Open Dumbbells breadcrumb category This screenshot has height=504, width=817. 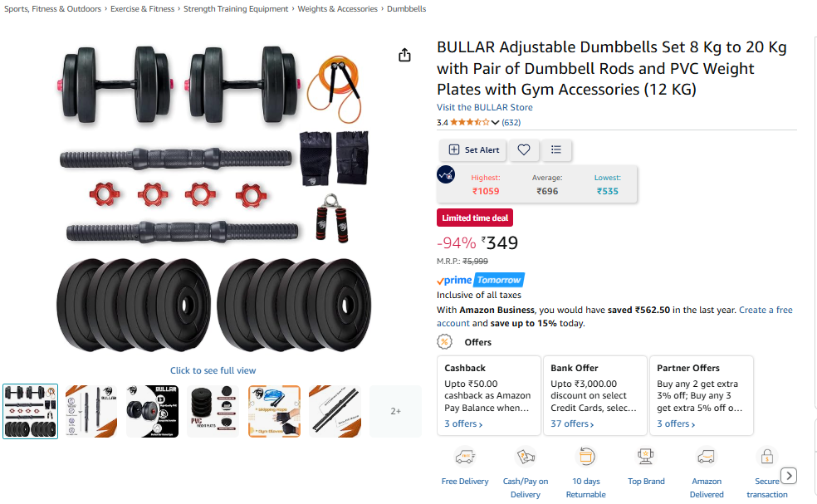pyautogui.click(x=406, y=9)
